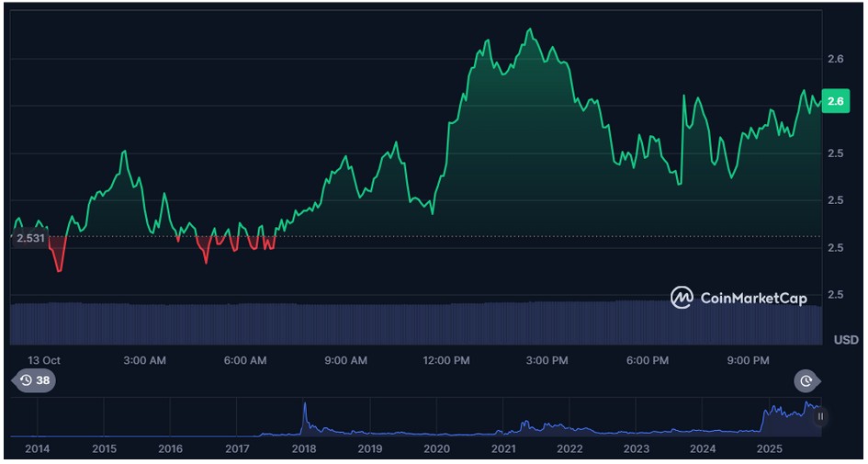Click the CoinMarketCap logo watermark
Screen dimensions: 868x464
(738, 297)
